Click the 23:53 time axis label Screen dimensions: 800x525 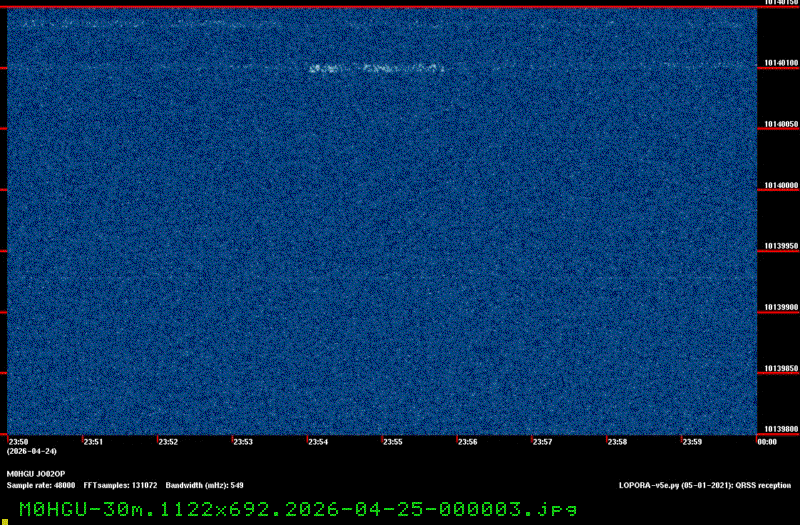(243, 442)
